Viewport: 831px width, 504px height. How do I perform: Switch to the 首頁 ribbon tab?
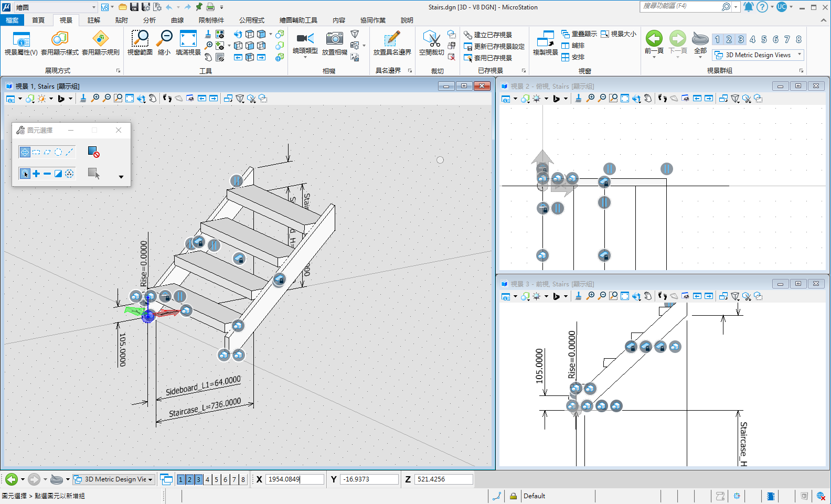(x=38, y=20)
